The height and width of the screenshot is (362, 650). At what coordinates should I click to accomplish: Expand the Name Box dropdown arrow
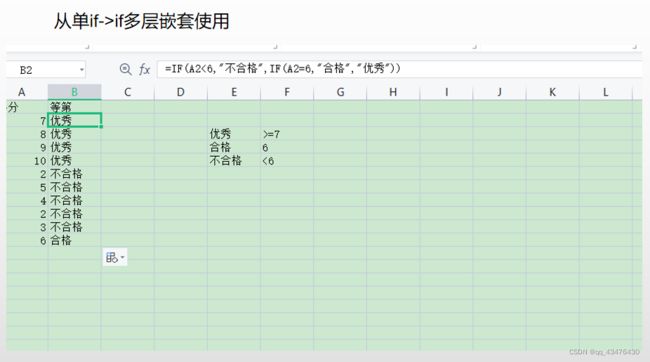[x=82, y=70]
